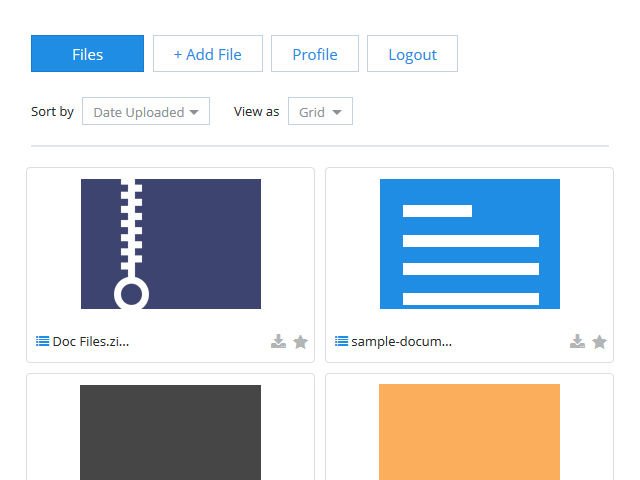Screen dimensions: 640x480
Task: Download the sample-document file
Action: click(577, 341)
